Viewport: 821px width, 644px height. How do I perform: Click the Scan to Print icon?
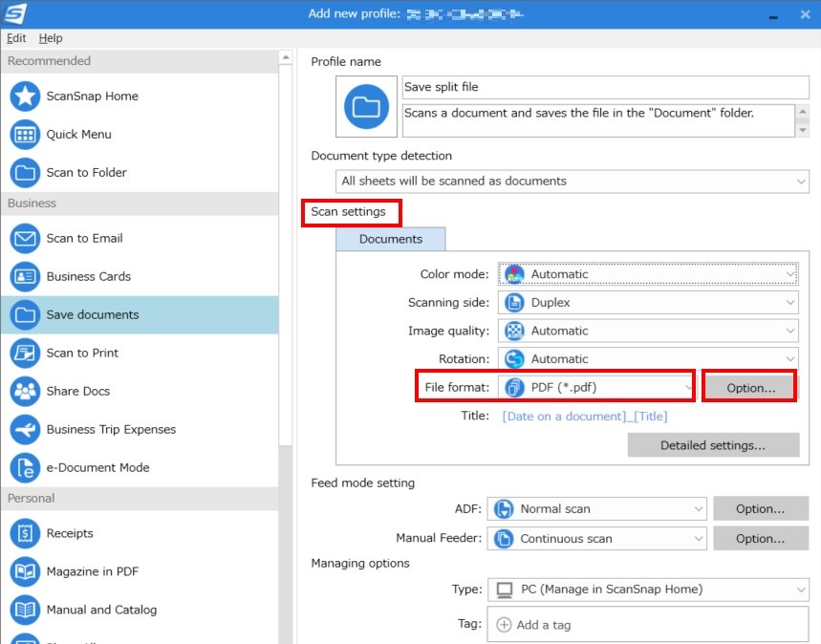click(25, 354)
